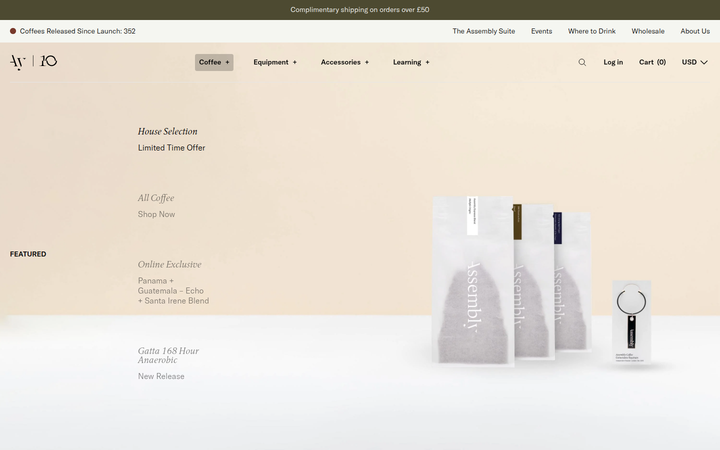
Task: Click the Complimentary shipping banner
Action: [x=360, y=10]
